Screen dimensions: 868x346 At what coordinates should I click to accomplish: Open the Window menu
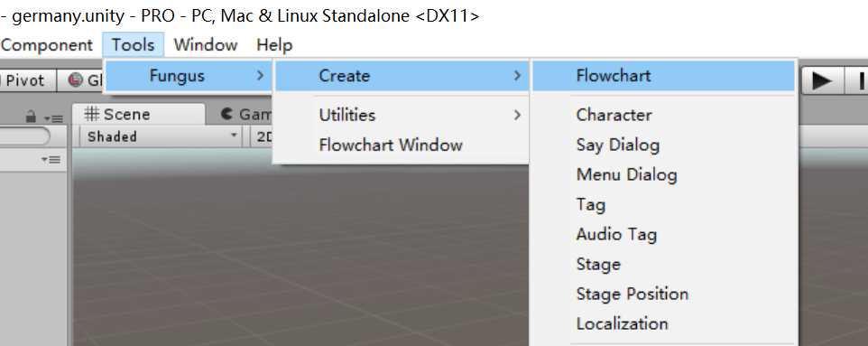(206, 45)
